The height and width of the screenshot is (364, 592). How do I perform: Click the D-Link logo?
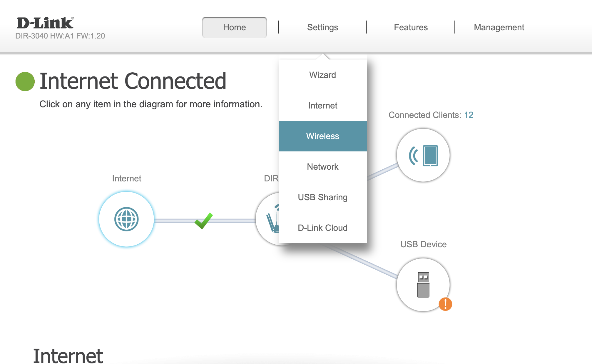point(45,23)
